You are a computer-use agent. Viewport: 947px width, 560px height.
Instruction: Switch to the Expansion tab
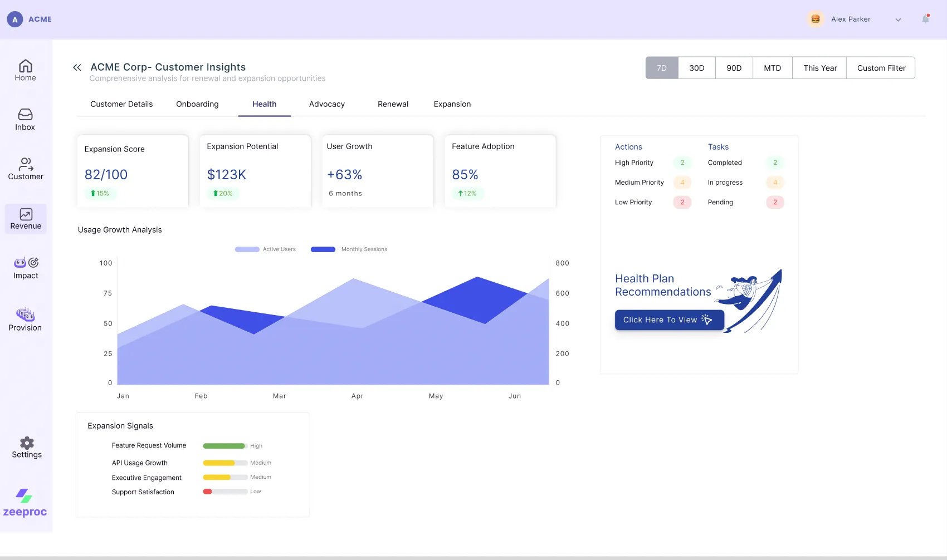452,104
